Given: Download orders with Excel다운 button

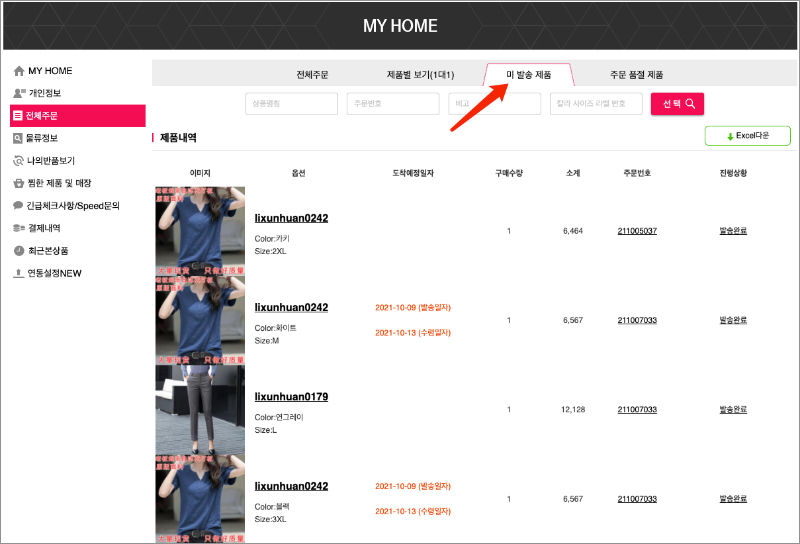Looking at the screenshot, I should (x=747, y=136).
